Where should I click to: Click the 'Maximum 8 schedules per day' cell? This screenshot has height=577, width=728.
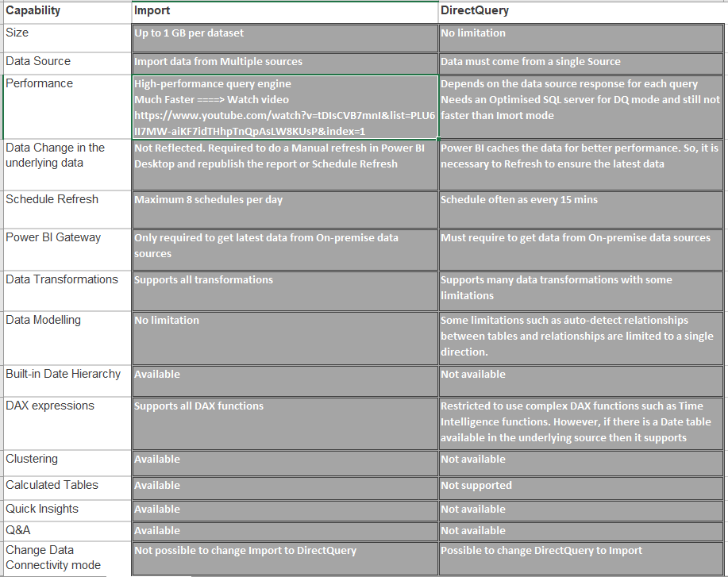coord(284,209)
